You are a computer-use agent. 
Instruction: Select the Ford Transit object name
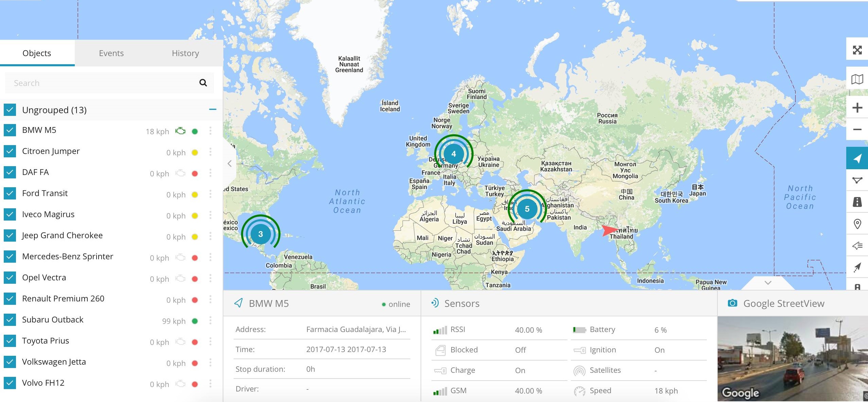click(x=45, y=193)
